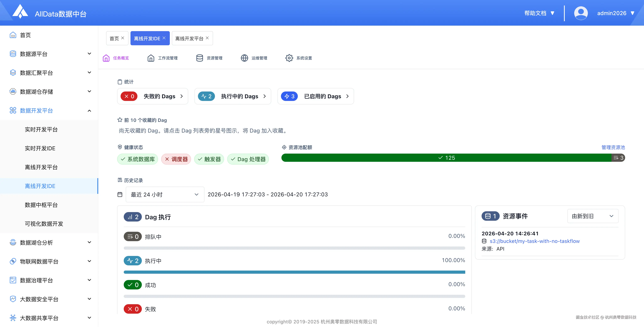Image resolution: width=644 pixels, height=327 pixels.
Task: Switch to the 首页 tab
Action: 114,39
